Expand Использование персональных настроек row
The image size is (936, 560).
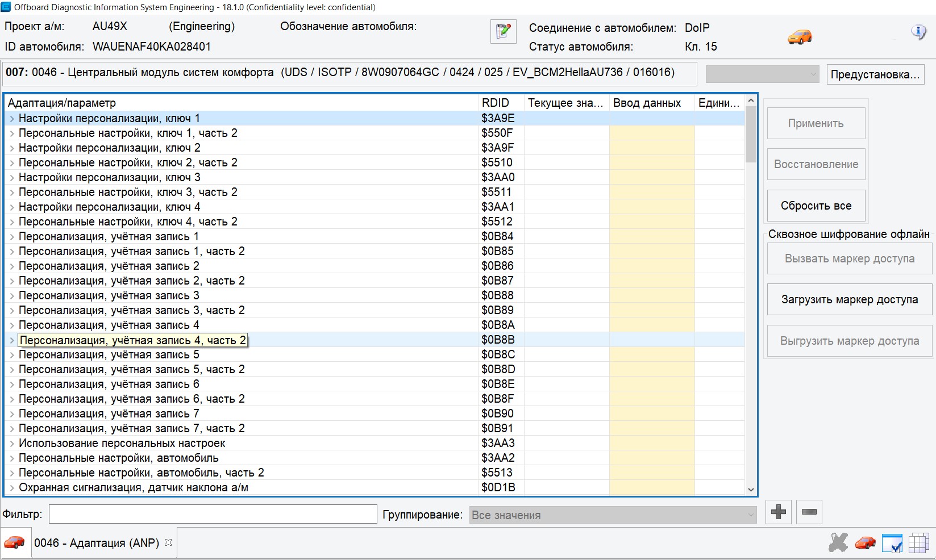[12, 444]
